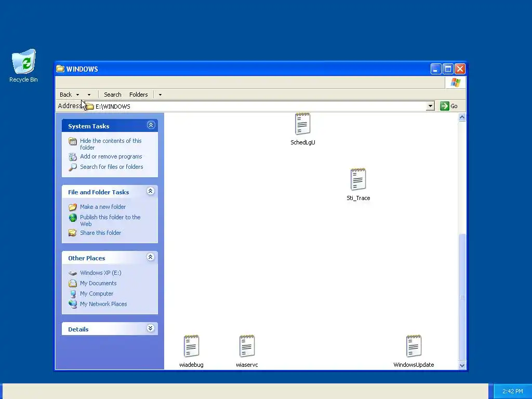Click Add or remove programs link
Viewport: 532px width, 399px height.
(x=111, y=156)
